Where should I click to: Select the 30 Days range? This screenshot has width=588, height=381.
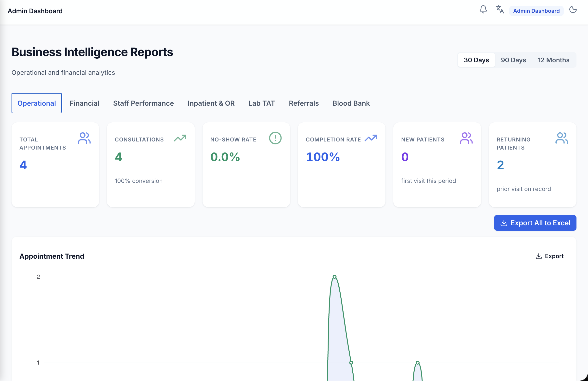coord(476,60)
